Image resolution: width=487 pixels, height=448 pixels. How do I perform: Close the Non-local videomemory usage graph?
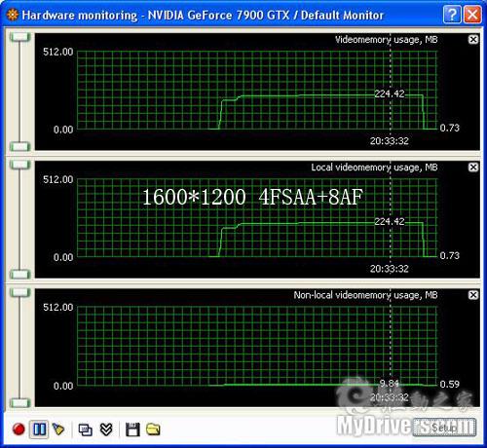473,295
